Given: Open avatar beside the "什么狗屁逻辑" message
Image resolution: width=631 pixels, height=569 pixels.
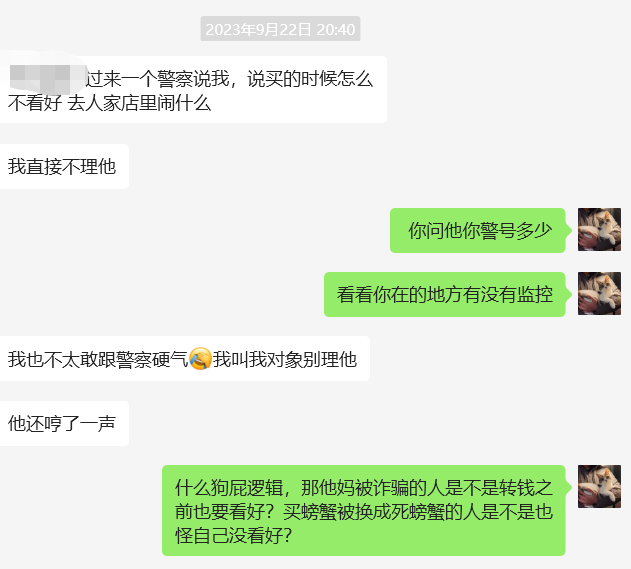Looking at the screenshot, I should tap(599, 487).
